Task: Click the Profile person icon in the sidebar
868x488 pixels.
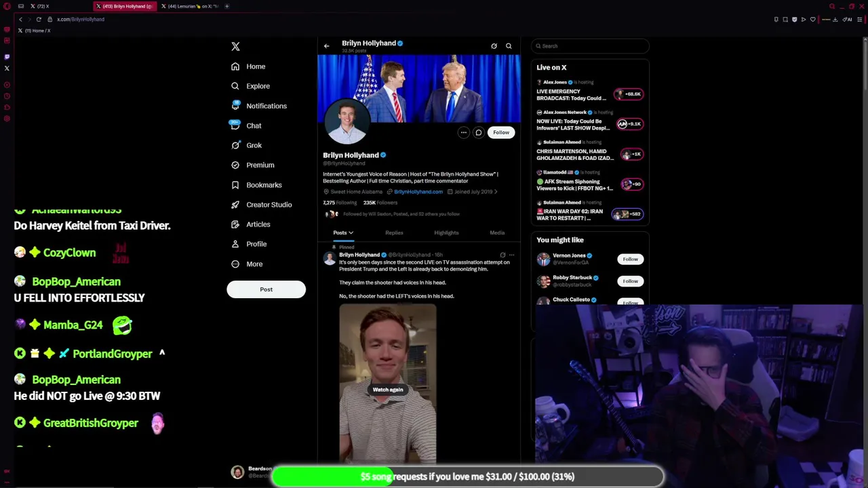Action: point(235,243)
